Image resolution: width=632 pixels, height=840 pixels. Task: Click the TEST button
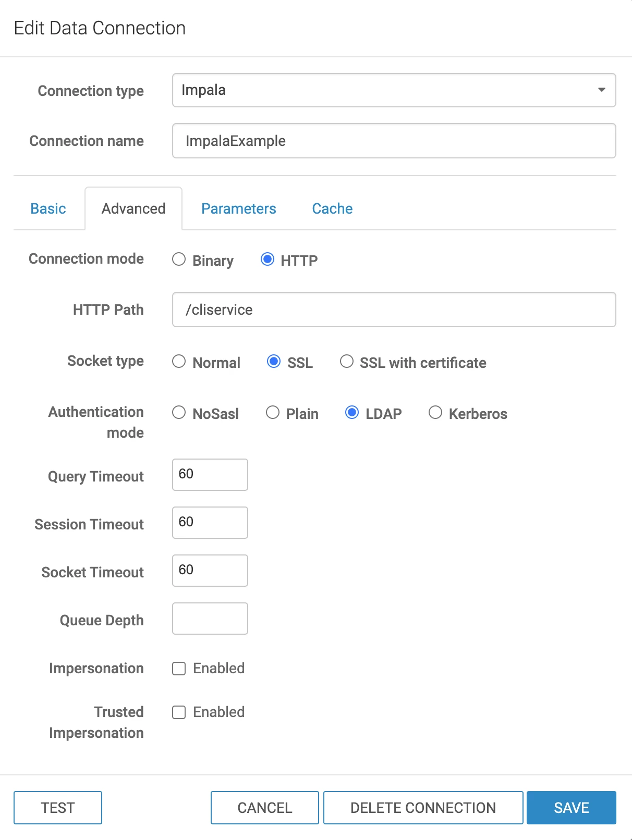pyautogui.click(x=58, y=808)
